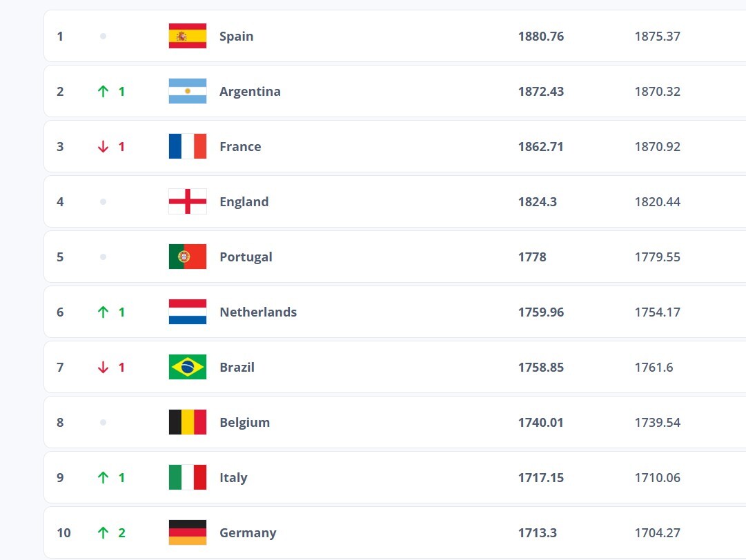Click Germany's green up arrow

104,532
